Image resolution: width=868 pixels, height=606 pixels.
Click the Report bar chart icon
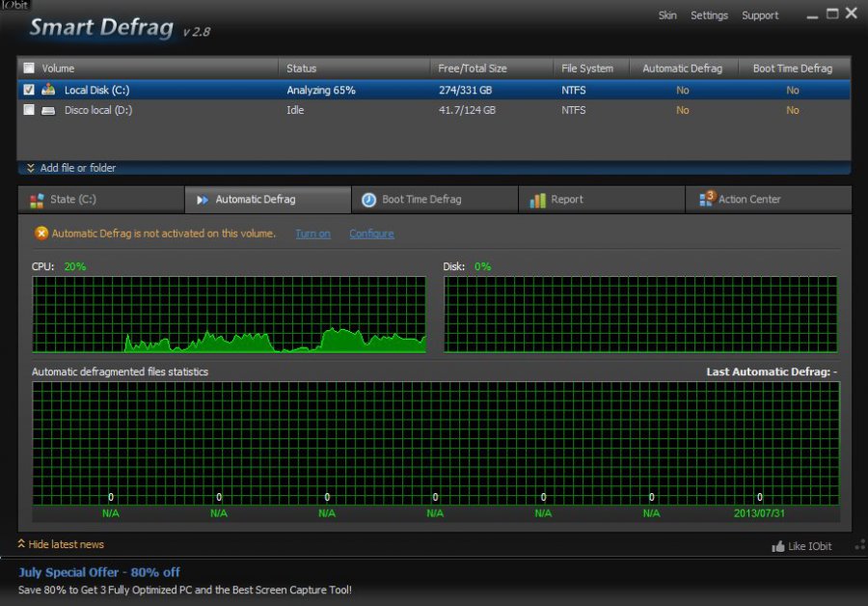click(537, 200)
